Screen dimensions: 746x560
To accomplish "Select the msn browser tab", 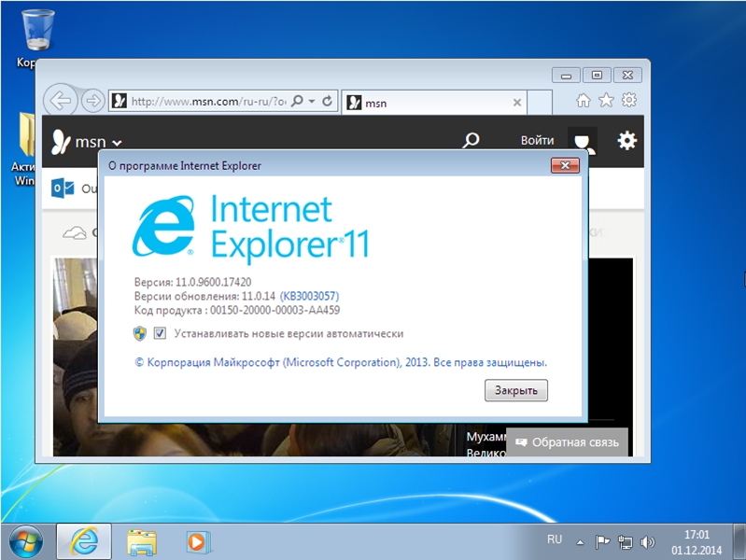I will pos(433,103).
